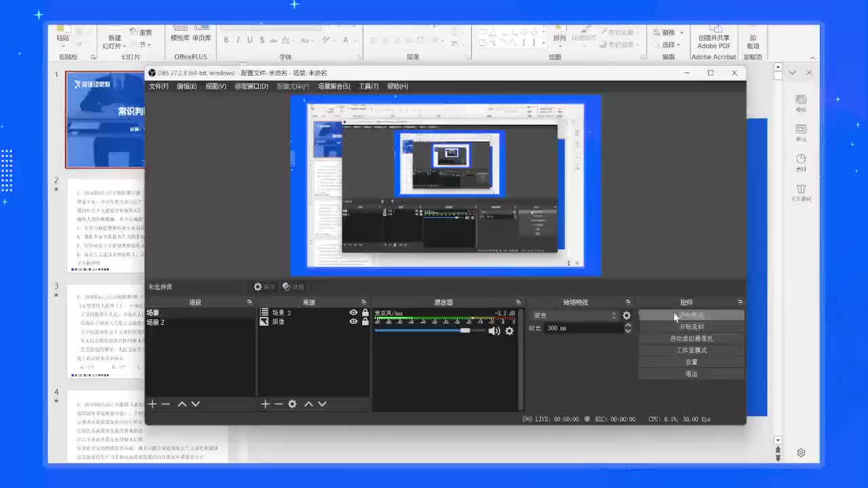Remove the selected scene with minus icon
Image resolution: width=868 pixels, height=488 pixels.
166,404
